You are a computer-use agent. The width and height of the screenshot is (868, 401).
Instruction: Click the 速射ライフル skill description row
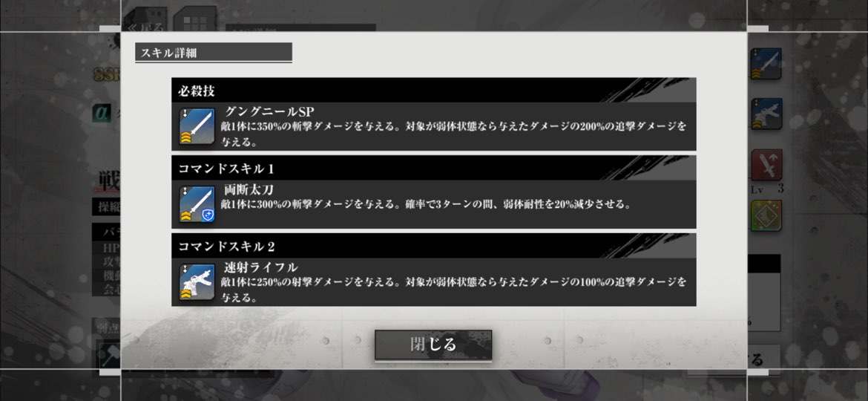coord(434,282)
